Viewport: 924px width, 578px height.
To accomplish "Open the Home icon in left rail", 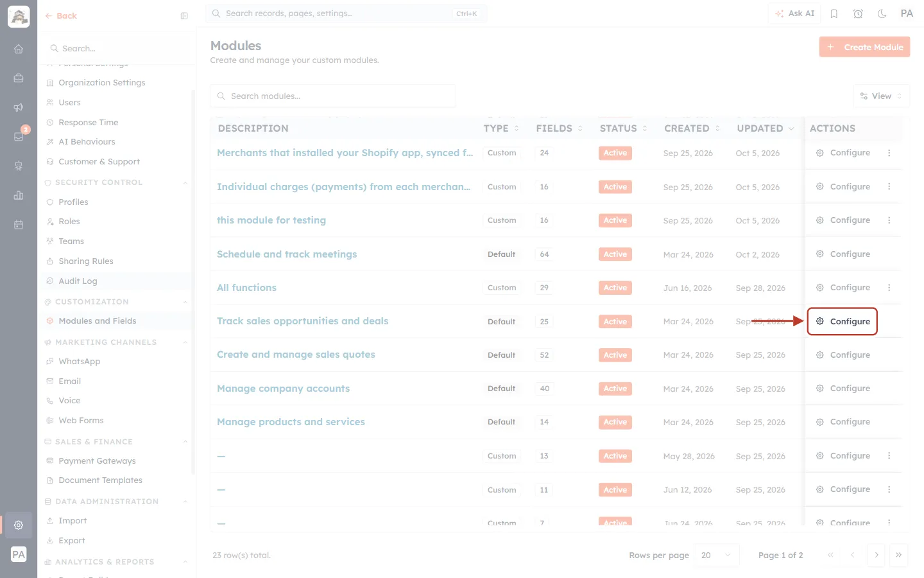I will click(19, 49).
